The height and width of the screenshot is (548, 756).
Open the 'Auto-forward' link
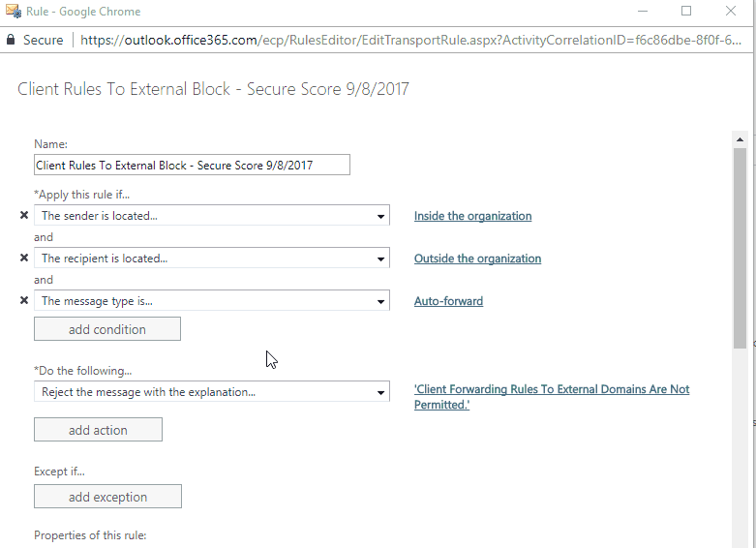click(448, 301)
